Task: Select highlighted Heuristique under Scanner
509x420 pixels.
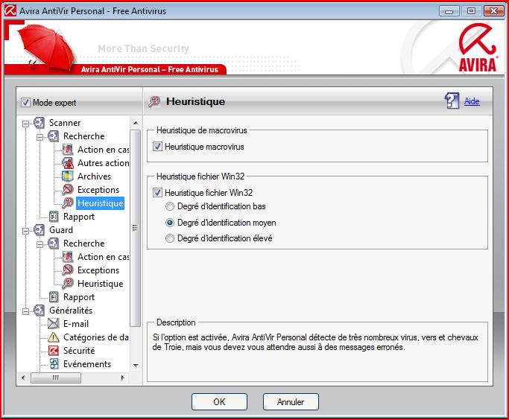Action: click(101, 203)
